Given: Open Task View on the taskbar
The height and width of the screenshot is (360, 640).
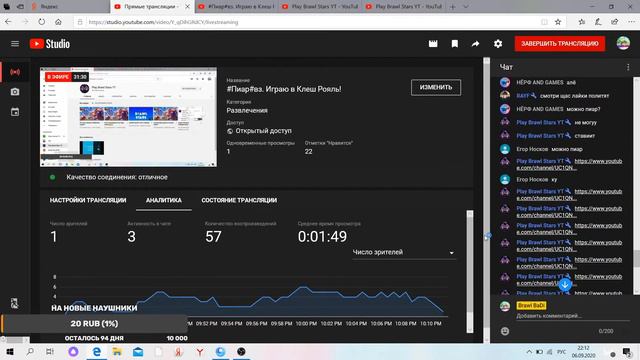Looking at the screenshot, I should click(50, 352).
